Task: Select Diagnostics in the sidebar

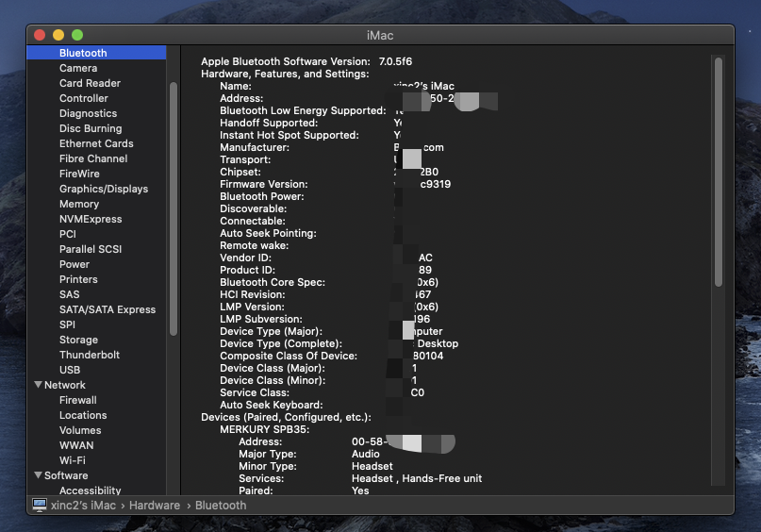Action: [x=88, y=113]
